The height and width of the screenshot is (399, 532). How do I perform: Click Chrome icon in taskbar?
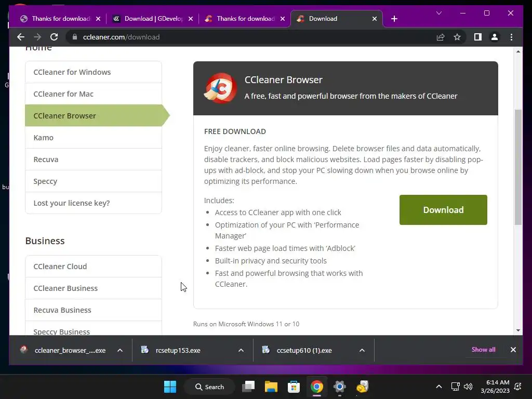316,387
